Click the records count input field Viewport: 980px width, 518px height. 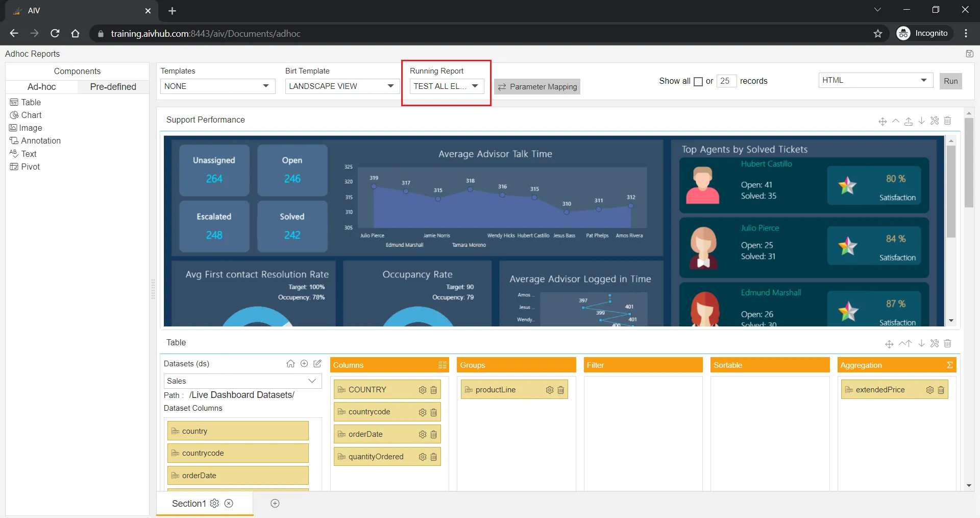click(x=726, y=81)
